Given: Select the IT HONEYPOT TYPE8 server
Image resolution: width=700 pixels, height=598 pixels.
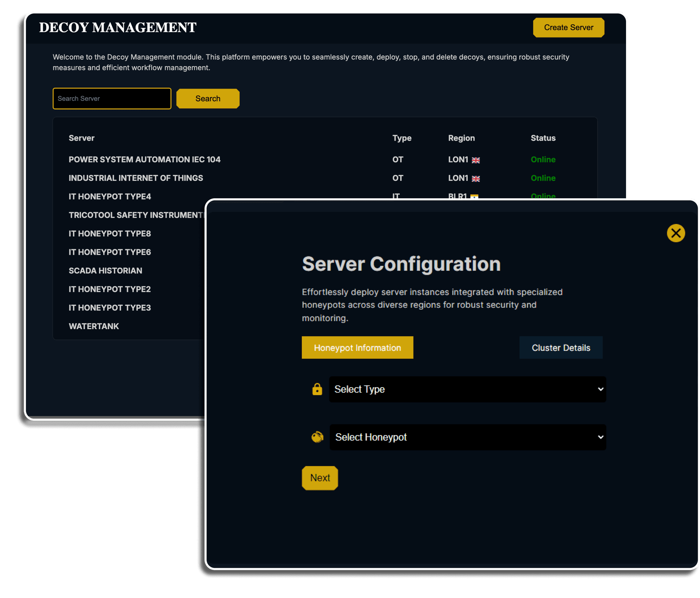Looking at the screenshot, I should pos(110,233).
